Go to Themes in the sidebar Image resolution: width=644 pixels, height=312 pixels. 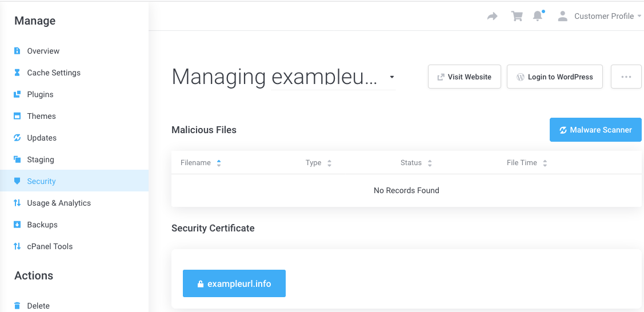(x=41, y=116)
